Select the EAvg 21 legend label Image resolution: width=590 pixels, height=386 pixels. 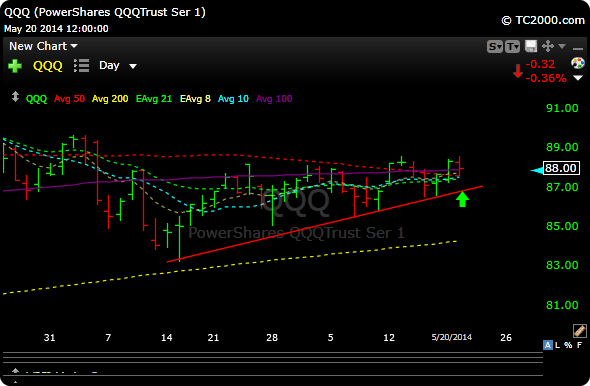pos(154,99)
